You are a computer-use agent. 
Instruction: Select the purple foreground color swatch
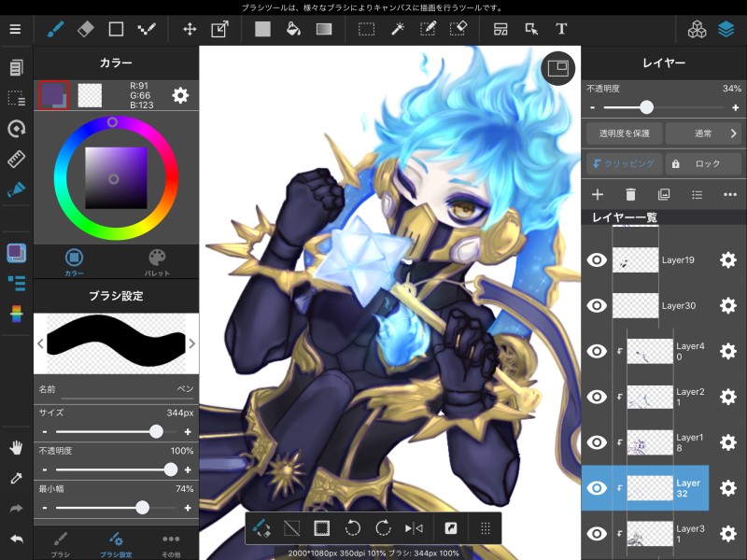tap(54, 95)
